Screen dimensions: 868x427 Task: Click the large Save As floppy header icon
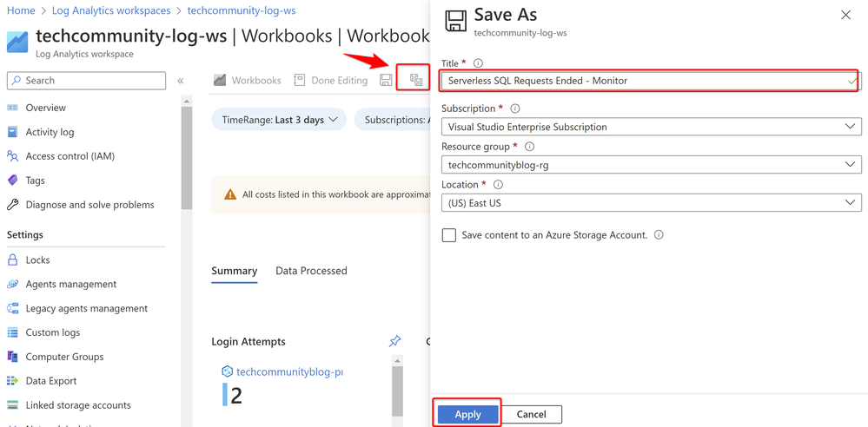pos(456,21)
